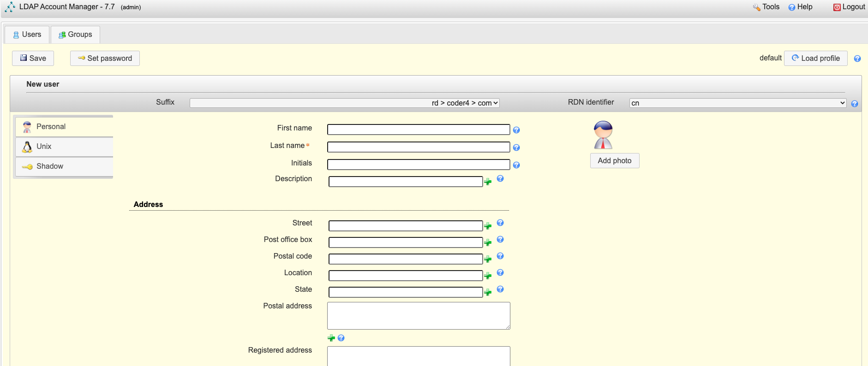Click the user avatar photo placeholder
This screenshot has width=868, height=366.
(603, 135)
